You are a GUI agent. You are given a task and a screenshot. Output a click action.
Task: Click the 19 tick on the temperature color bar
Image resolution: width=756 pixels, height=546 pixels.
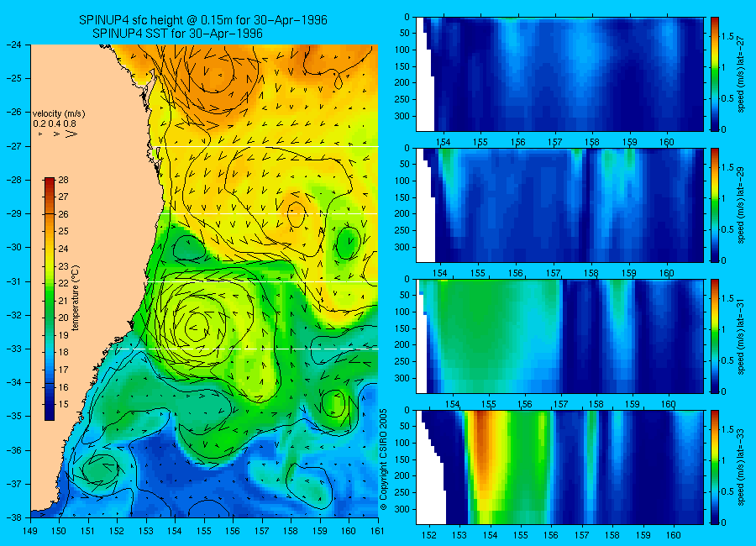63,335
